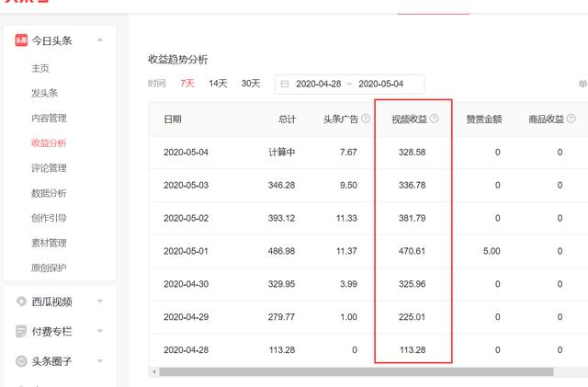Click calendar icon in date range field
588x387 pixels.
(x=285, y=84)
